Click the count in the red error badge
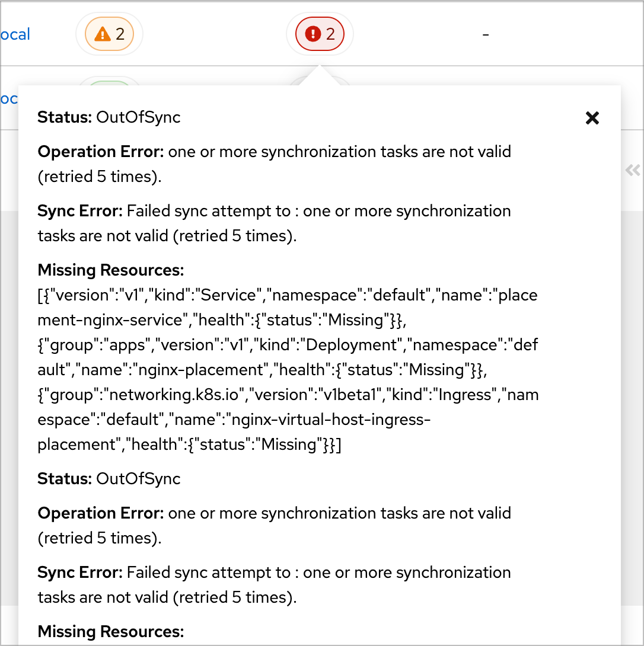 click(x=331, y=34)
